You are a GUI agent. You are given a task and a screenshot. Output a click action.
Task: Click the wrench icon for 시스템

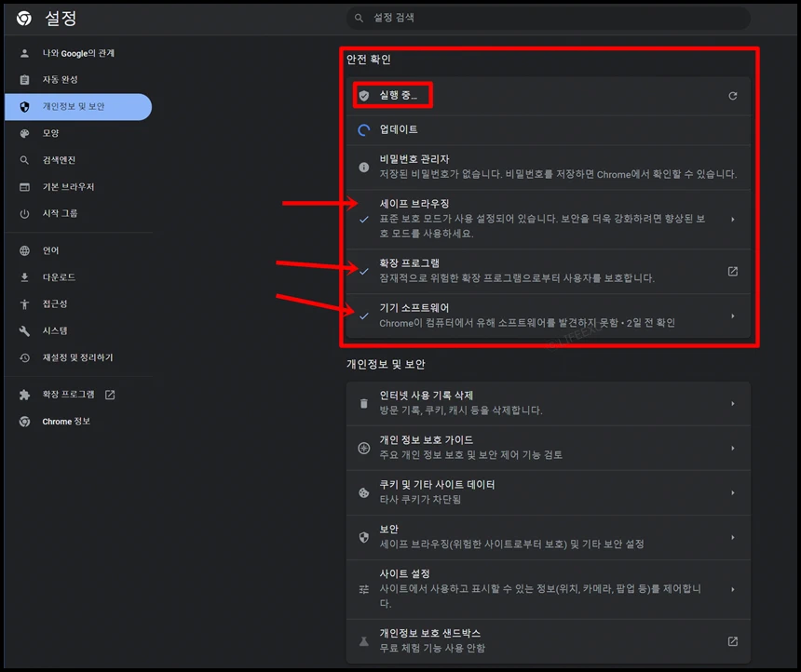24,331
